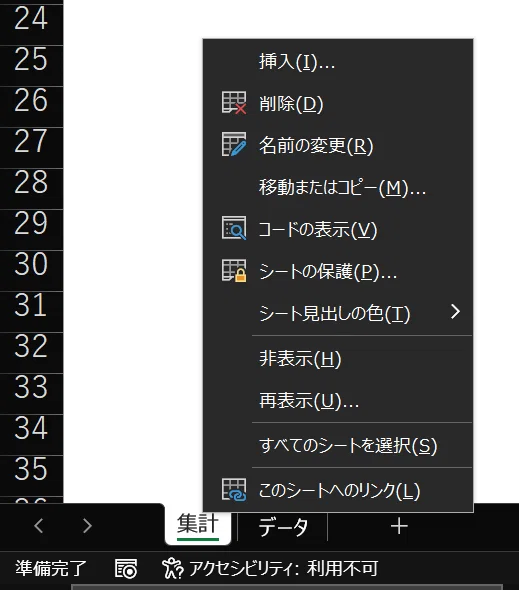The height and width of the screenshot is (590, 519).
Task: Add a new sheet with the plus button
Action: 399,526
